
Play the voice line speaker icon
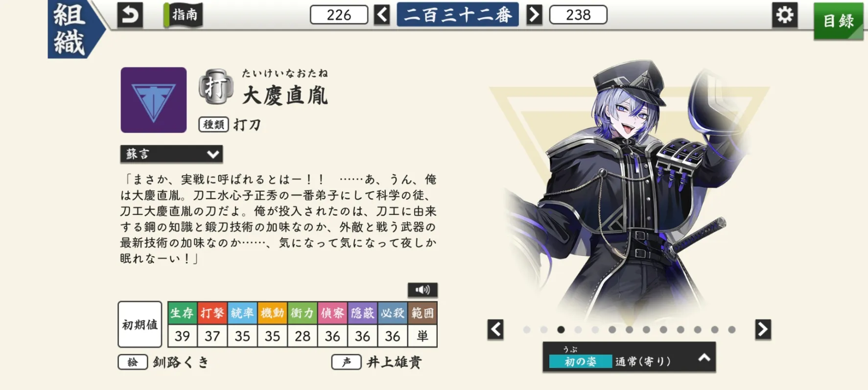click(x=422, y=290)
